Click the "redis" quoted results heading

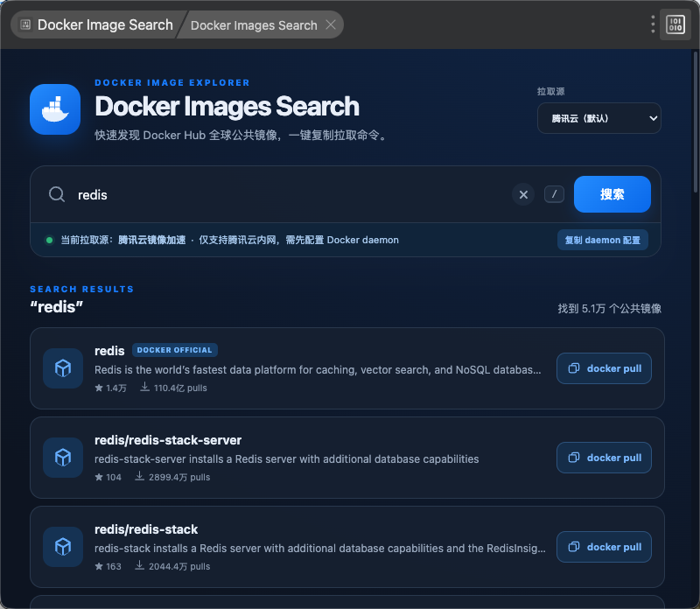56,307
